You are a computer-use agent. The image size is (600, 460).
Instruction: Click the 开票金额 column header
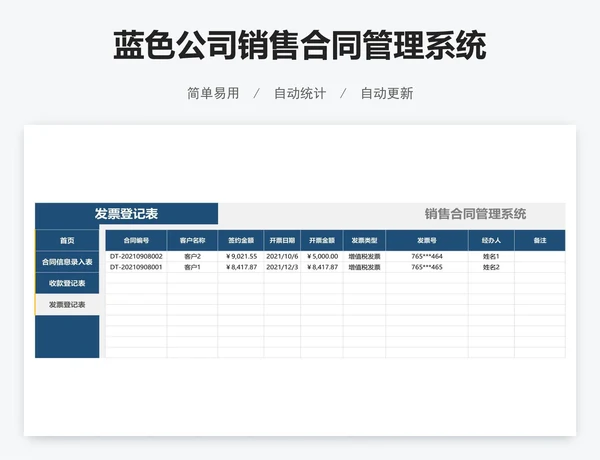tap(322, 240)
